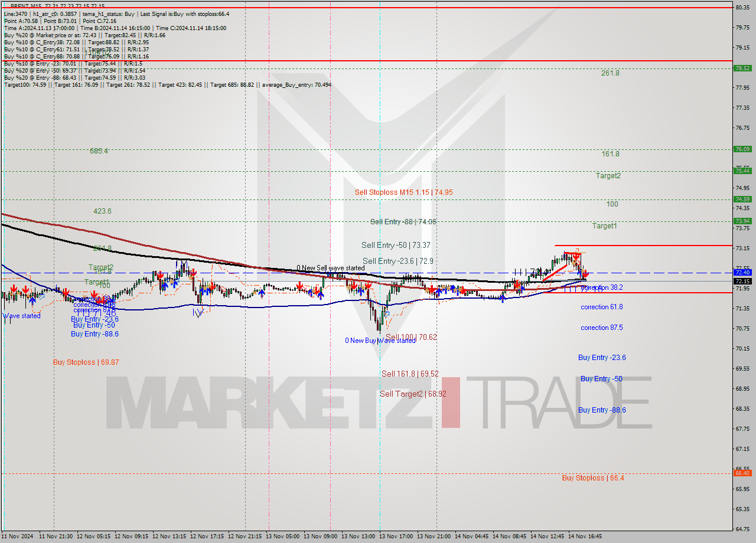Click the green 73.94 price tag
The image size is (756, 543).
point(742,221)
